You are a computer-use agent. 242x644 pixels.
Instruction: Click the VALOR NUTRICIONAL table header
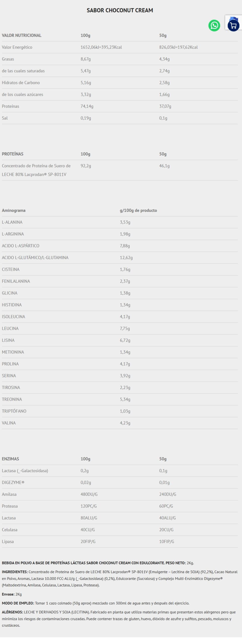click(22, 35)
